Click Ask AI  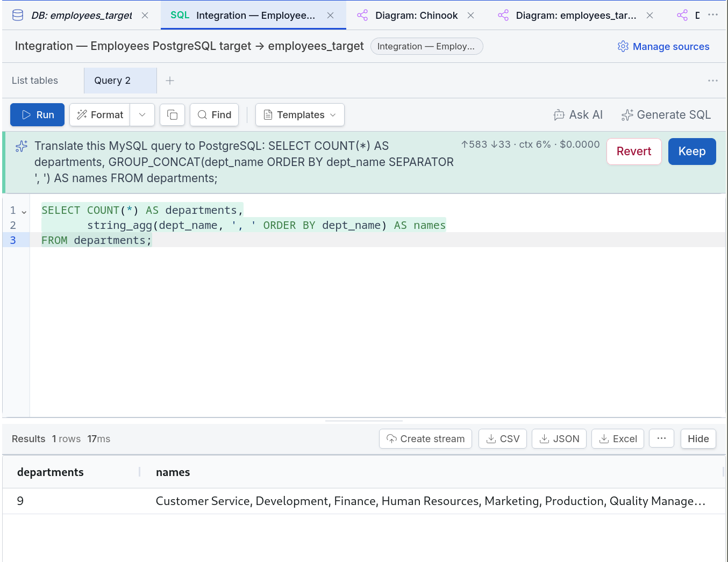click(x=578, y=115)
